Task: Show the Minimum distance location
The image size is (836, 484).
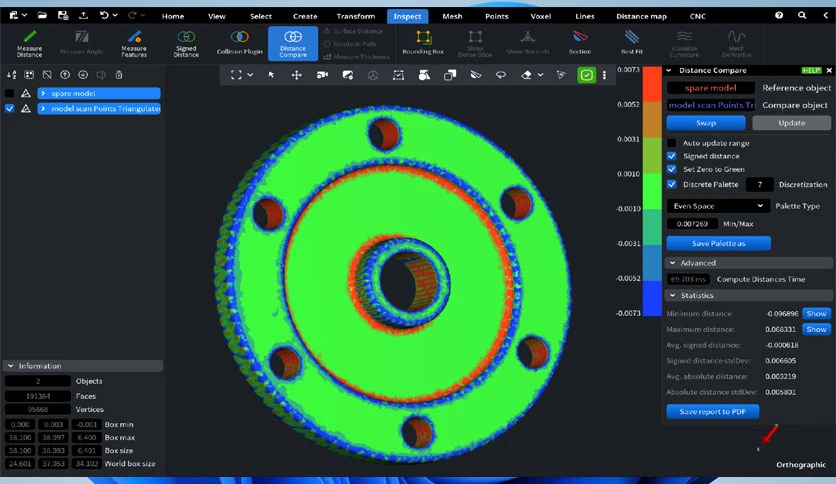Action: tap(816, 313)
